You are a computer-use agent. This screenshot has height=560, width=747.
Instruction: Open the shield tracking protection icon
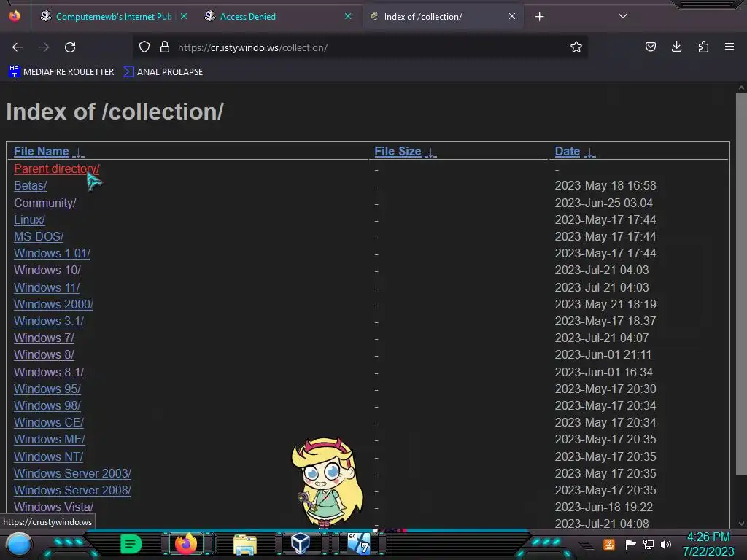coord(144,47)
